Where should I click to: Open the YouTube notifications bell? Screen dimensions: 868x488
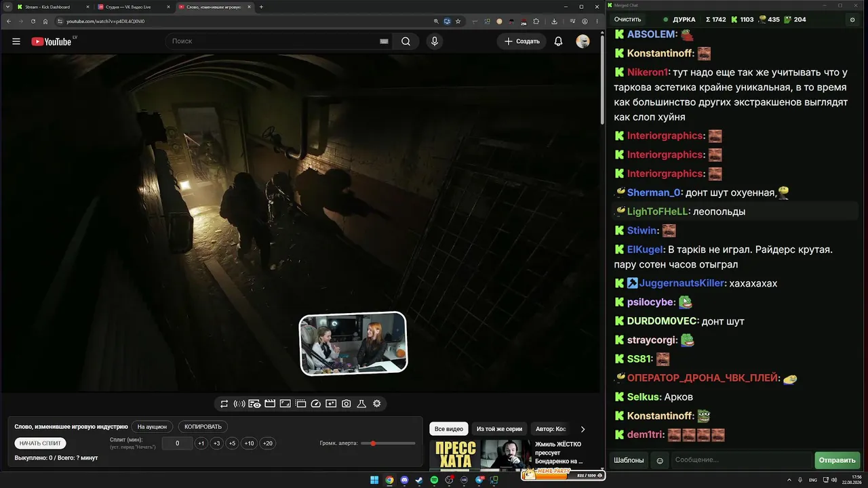[558, 41]
